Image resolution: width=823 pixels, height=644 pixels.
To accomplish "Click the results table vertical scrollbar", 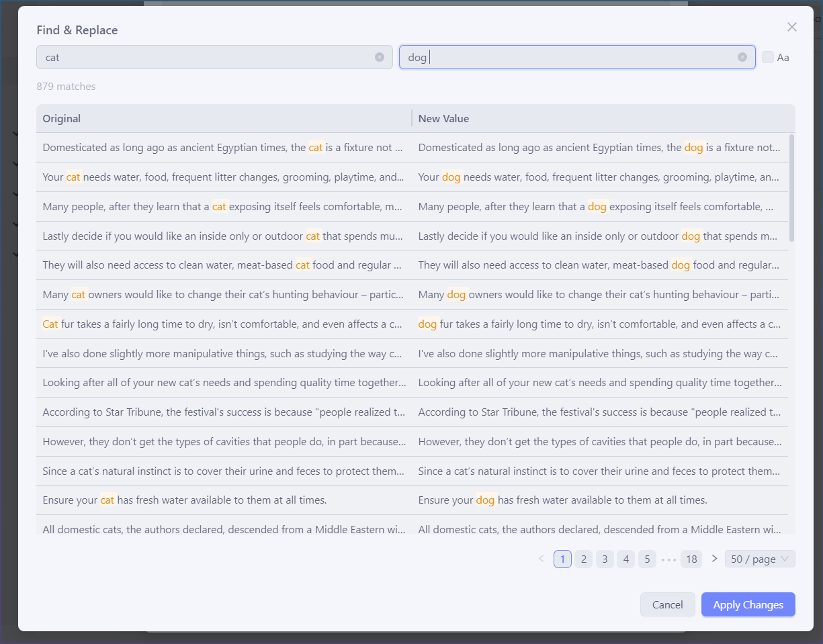I will 791,188.
